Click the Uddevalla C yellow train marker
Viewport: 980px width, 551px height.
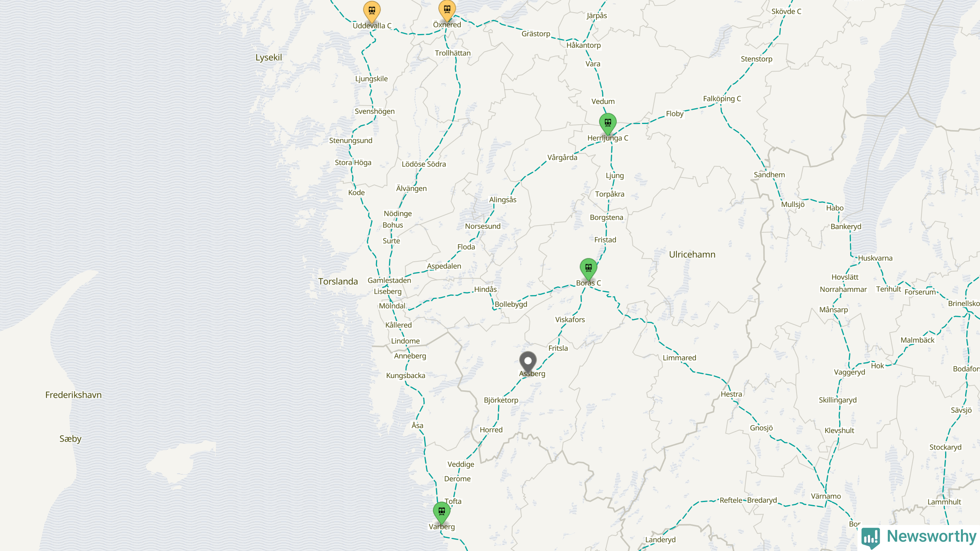click(x=372, y=11)
